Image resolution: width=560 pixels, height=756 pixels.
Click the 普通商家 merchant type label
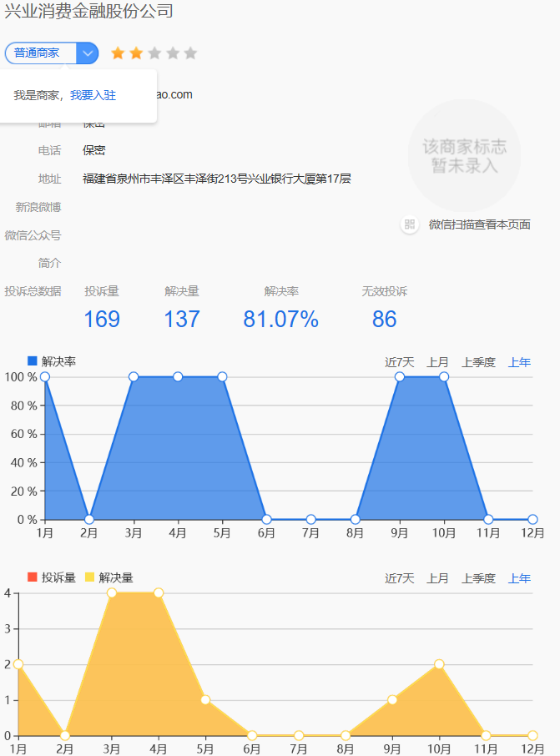coord(37,53)
